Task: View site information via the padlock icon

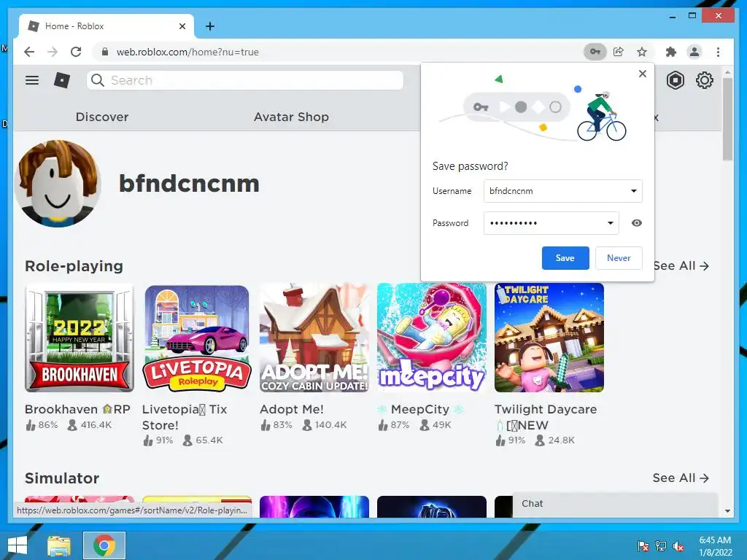Action: tap(105, 52)
